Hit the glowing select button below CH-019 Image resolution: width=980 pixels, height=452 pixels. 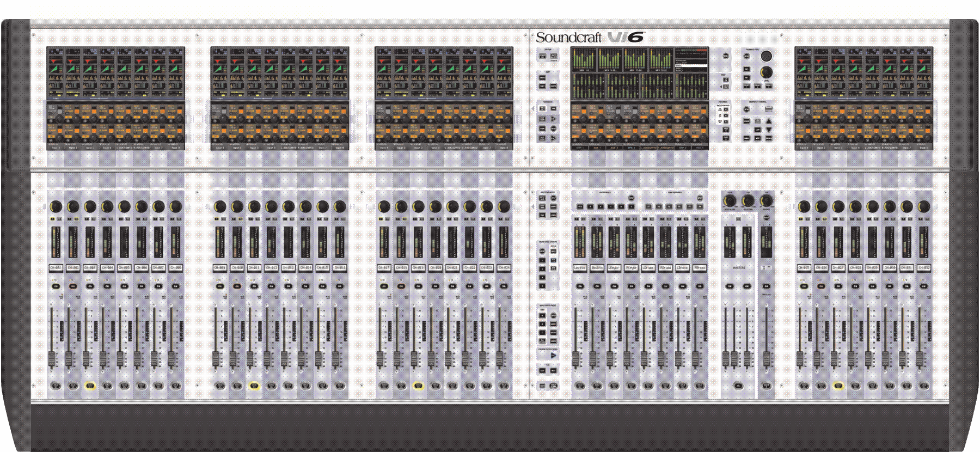point(418,386)
